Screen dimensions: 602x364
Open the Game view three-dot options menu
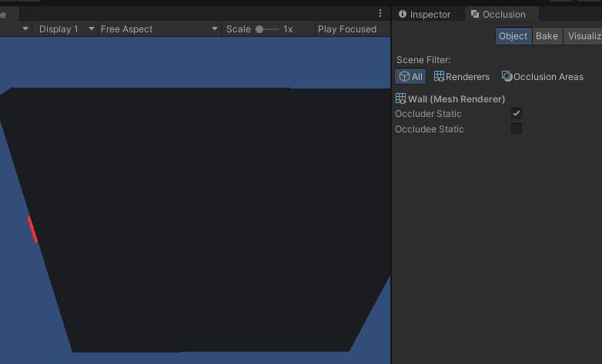380,13
